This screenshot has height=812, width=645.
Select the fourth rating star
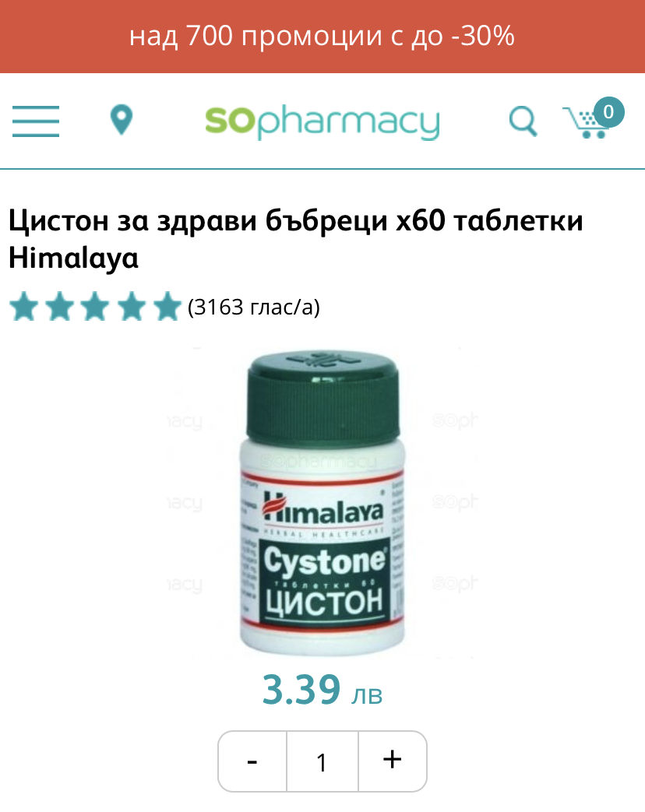click(x=132, y=307)
